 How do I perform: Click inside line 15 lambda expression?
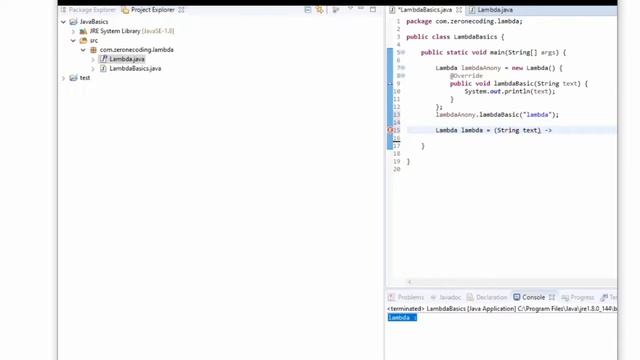493,130
